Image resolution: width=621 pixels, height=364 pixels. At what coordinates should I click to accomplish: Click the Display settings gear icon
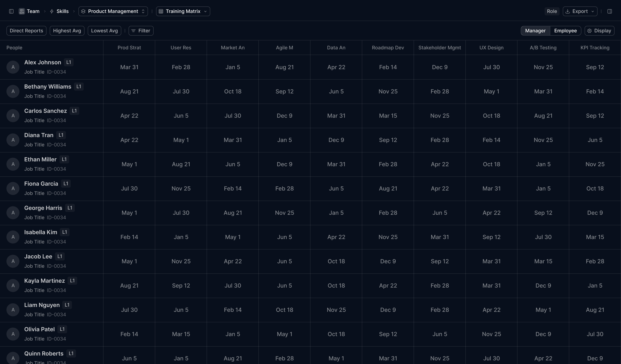tap(589, 31)
